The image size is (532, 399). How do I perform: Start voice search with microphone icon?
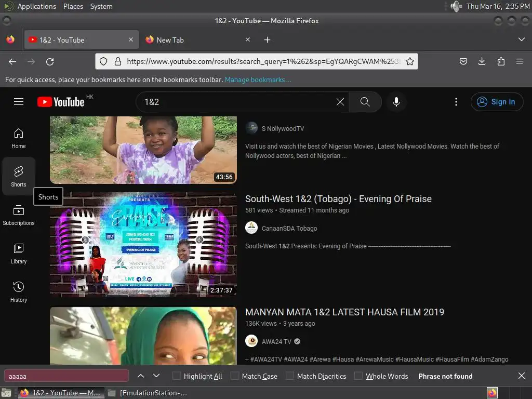pyautogui.click(x=396, y=102)
